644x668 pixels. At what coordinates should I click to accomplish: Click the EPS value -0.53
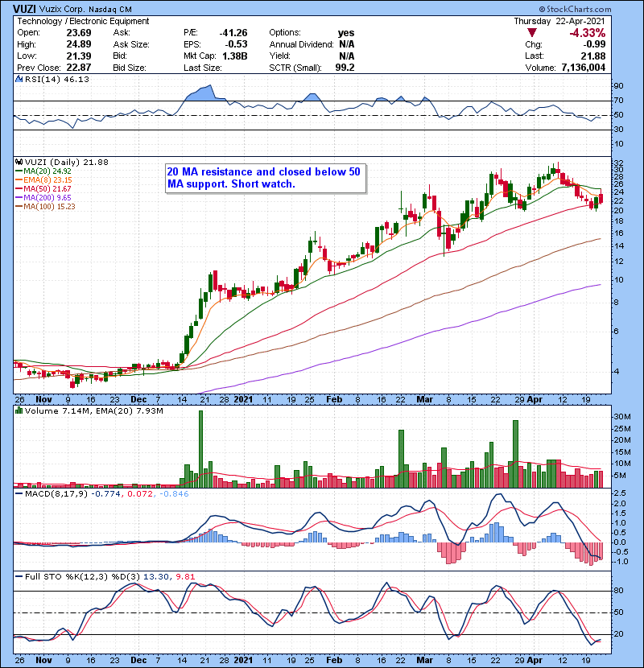click(x=236, y=44)
